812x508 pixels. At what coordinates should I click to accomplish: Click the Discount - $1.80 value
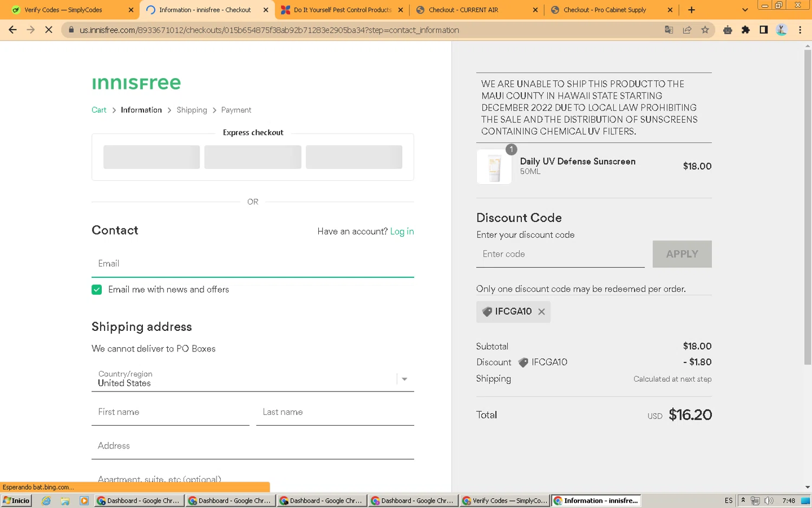(x=697, y=362)
